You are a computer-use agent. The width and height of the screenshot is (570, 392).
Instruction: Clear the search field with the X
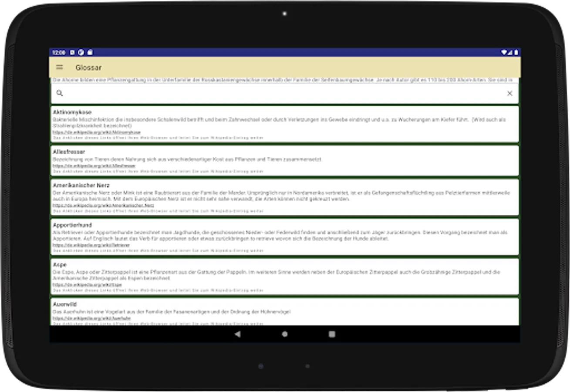pyautogui.click(x=509, y=93)
